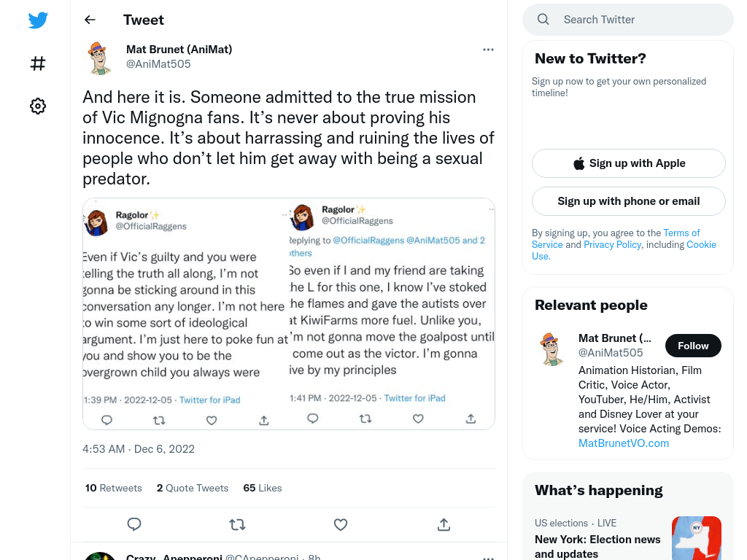The height and width of the screenshot is (560, 747).
Task: Open New York Election news trend
Action: 597,547
